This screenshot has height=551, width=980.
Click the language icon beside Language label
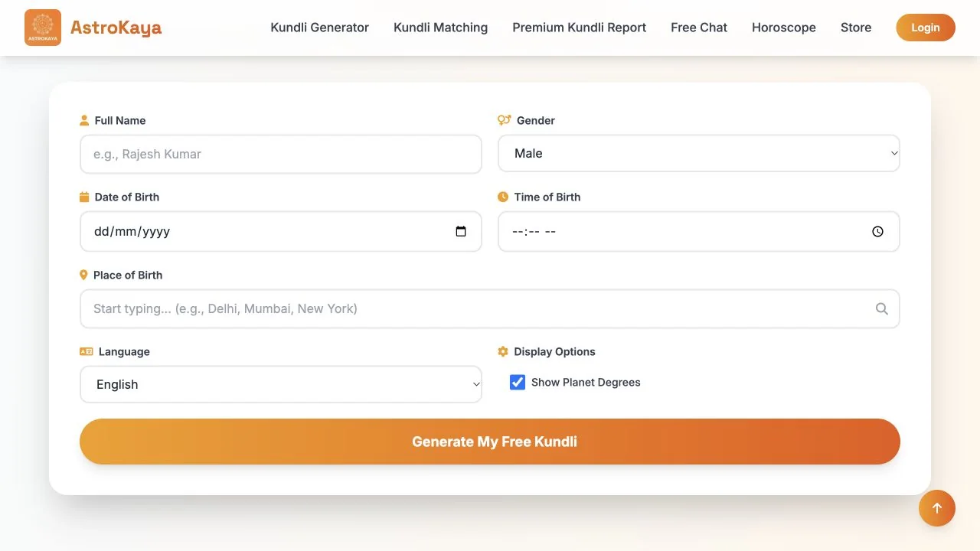(86, 351)
